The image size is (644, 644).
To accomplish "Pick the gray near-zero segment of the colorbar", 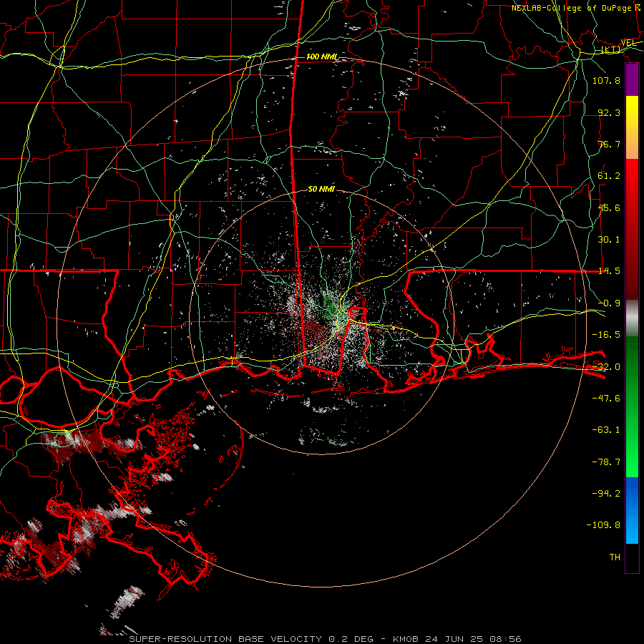I will coord(632,318).
